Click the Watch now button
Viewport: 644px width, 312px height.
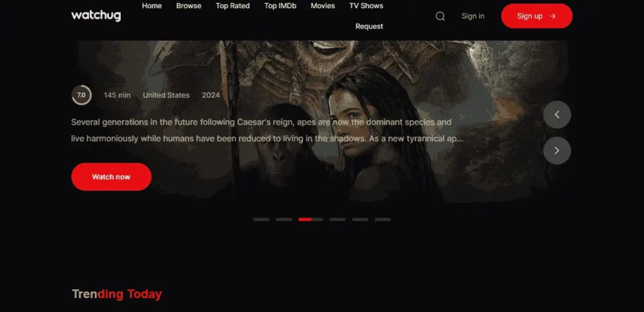pyautogui.click(x=111, y=177)
